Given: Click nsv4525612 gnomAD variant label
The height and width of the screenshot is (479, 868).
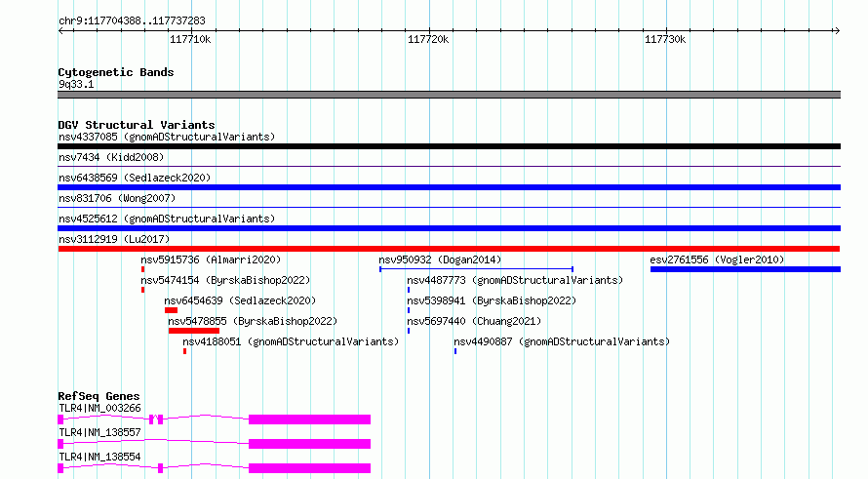Looking at the screenshot, I should click(167, 219).
